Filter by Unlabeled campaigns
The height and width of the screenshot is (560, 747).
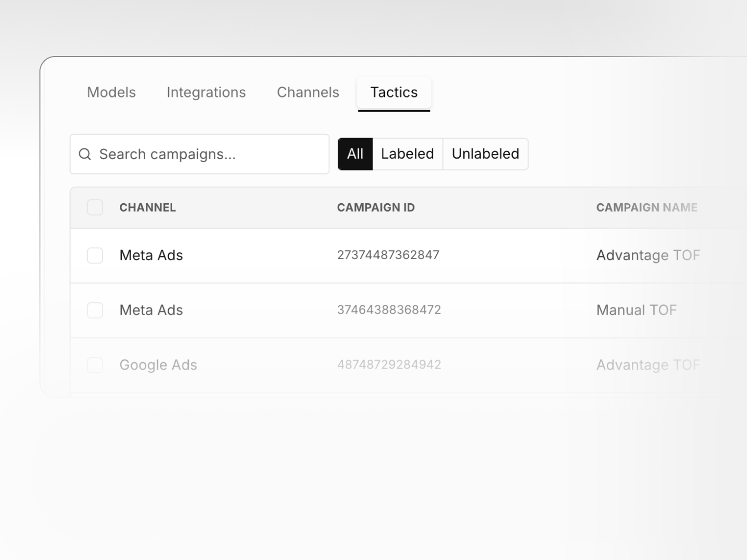(x=486, y=154)
